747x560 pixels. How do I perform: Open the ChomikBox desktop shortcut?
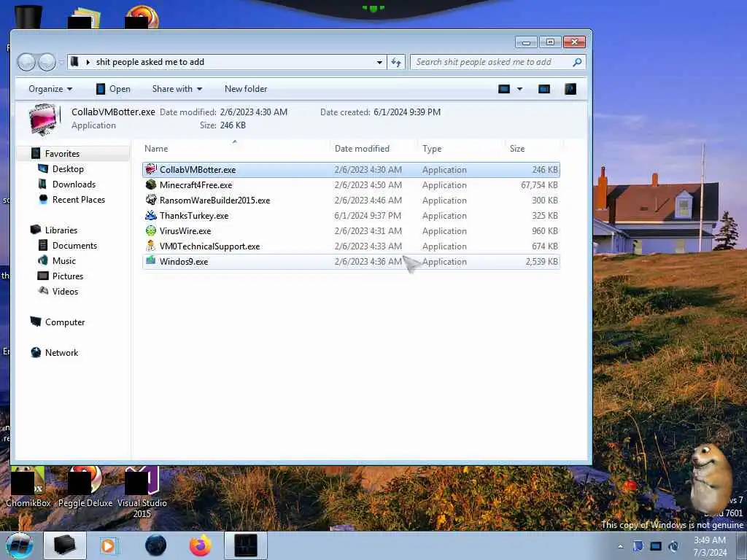(x=28, y=486)
